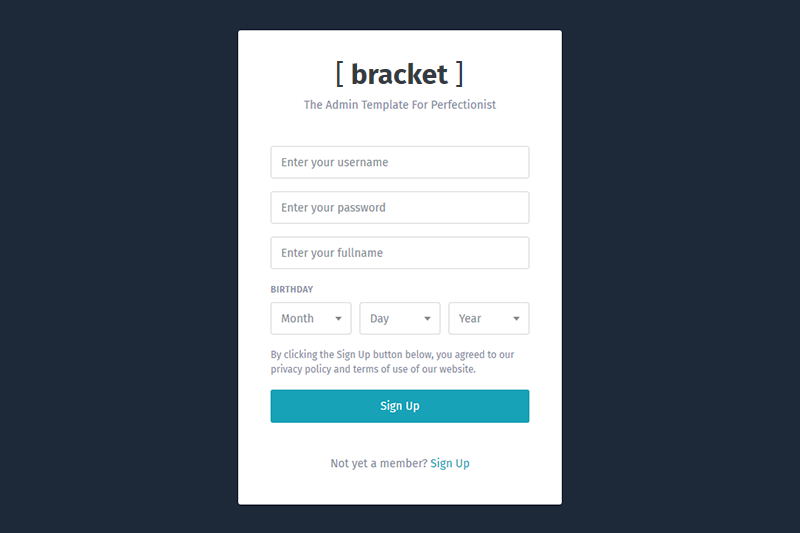
Task: Click the Month dropdown arrow icon
Action: [x=338, y=319]
